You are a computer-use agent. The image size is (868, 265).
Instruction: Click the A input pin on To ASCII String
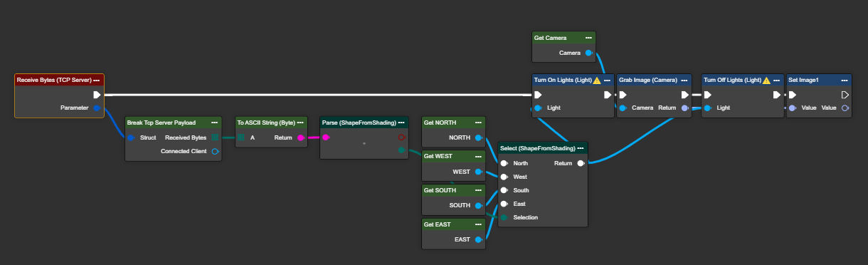[x=241, y=137]
